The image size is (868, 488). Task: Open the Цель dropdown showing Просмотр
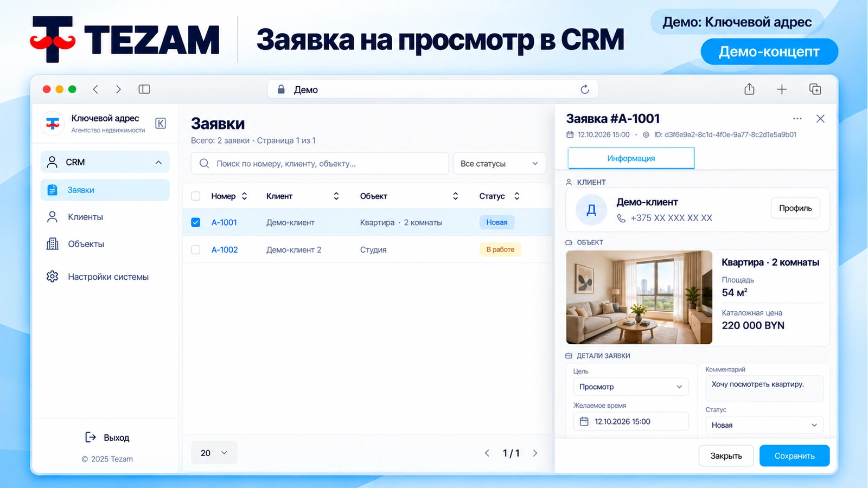pos(630,387)
